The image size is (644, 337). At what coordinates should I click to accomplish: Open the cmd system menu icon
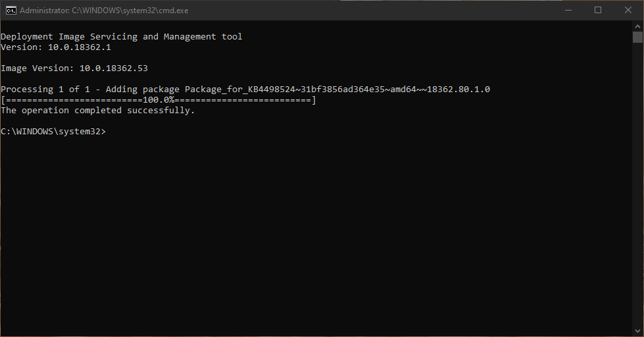(x=11, y=11)
